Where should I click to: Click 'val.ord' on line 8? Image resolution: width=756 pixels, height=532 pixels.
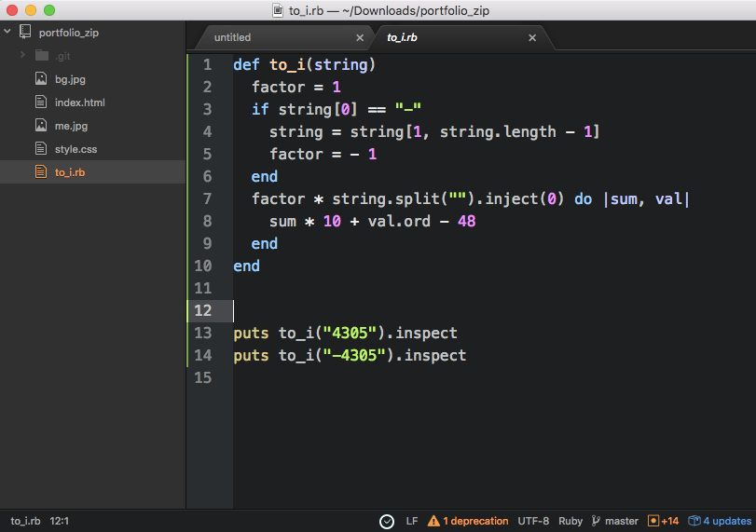click(399, 221)
